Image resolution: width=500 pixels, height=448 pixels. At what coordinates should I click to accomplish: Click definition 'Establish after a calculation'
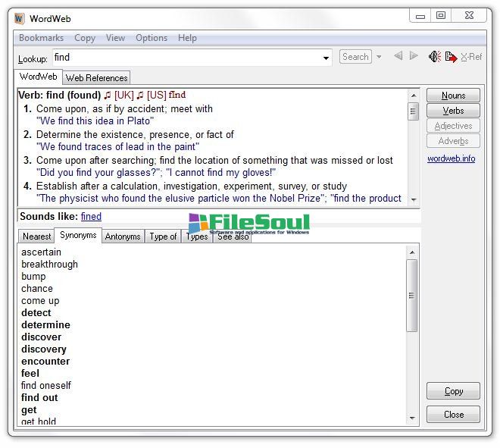pyautogui.click(x=192, y=186)
